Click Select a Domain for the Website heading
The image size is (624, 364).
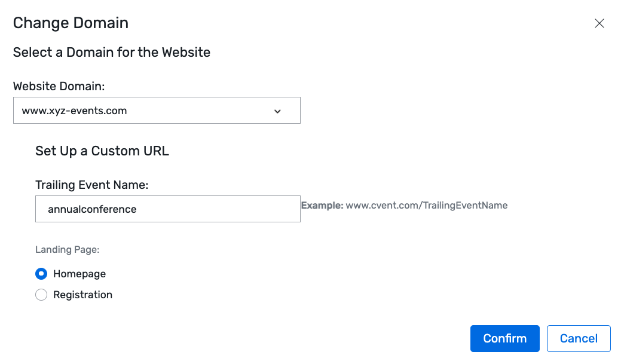[112, 52]
